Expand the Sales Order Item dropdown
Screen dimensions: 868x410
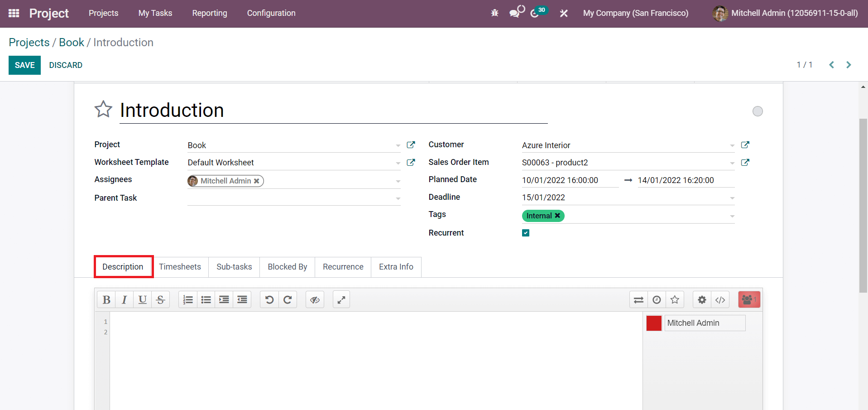coord(732,163)
